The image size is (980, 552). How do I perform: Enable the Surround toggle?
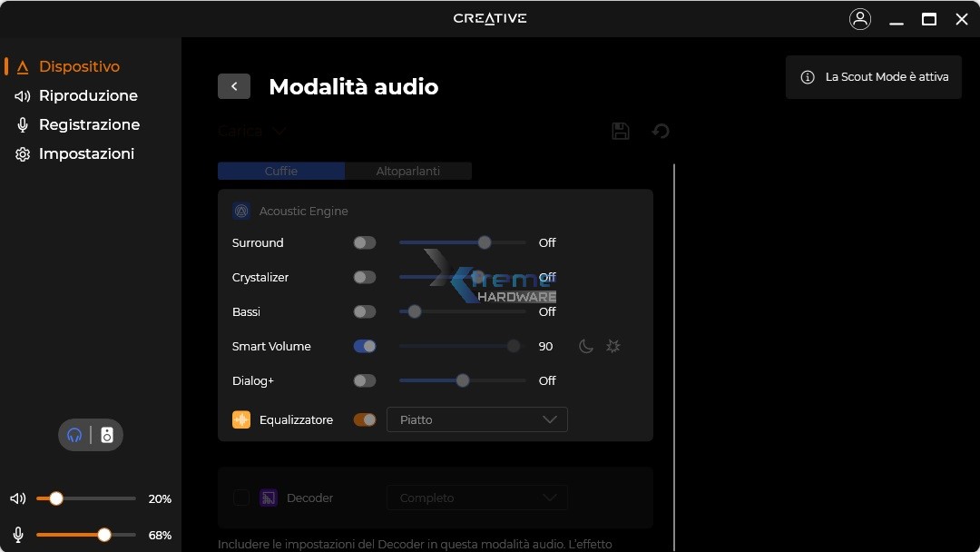(x=365, y=242)
